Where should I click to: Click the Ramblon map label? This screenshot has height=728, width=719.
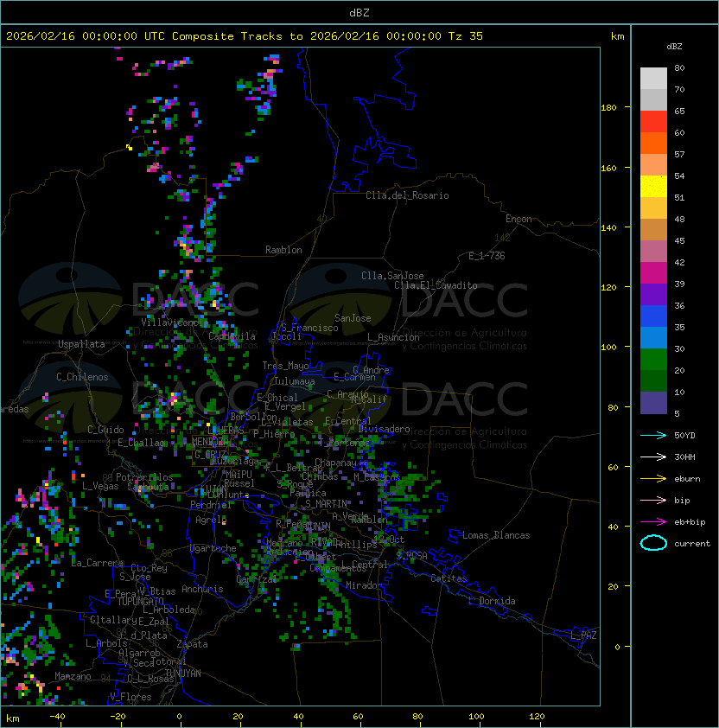(x=283, y=250)
